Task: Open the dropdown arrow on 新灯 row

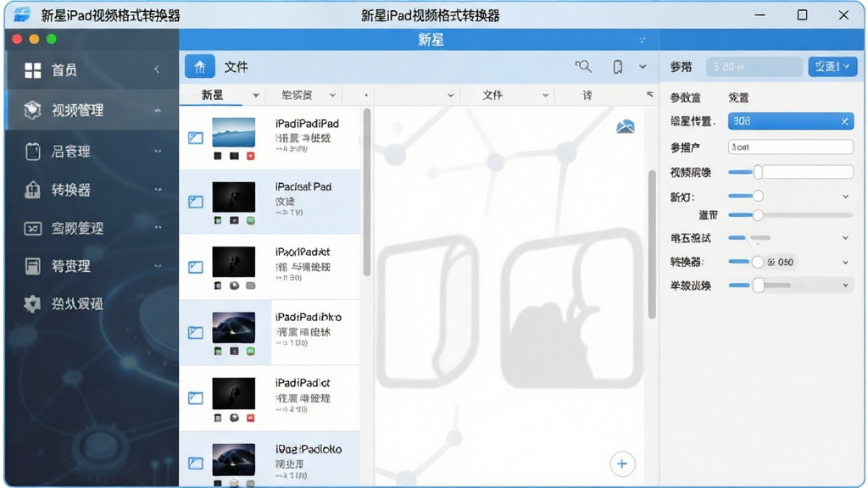Action: click(x=845, y=197)
